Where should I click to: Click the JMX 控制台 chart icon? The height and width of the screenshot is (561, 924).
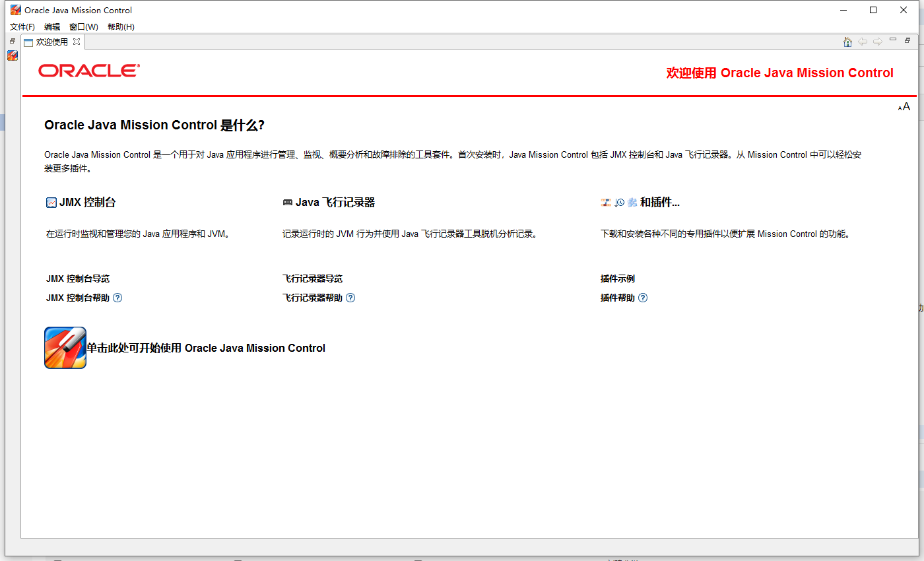[x=51, y=203]
